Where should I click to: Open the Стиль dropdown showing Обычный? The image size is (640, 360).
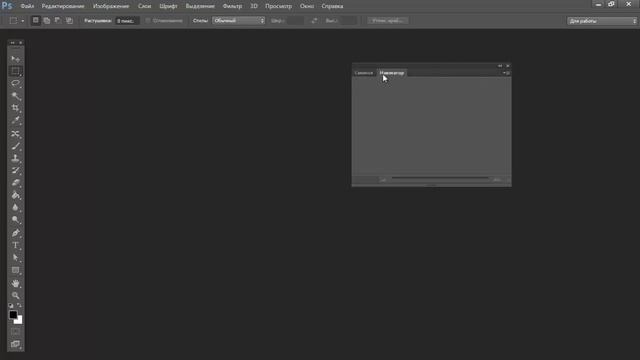pyautogui.click(x=238, y=20)
